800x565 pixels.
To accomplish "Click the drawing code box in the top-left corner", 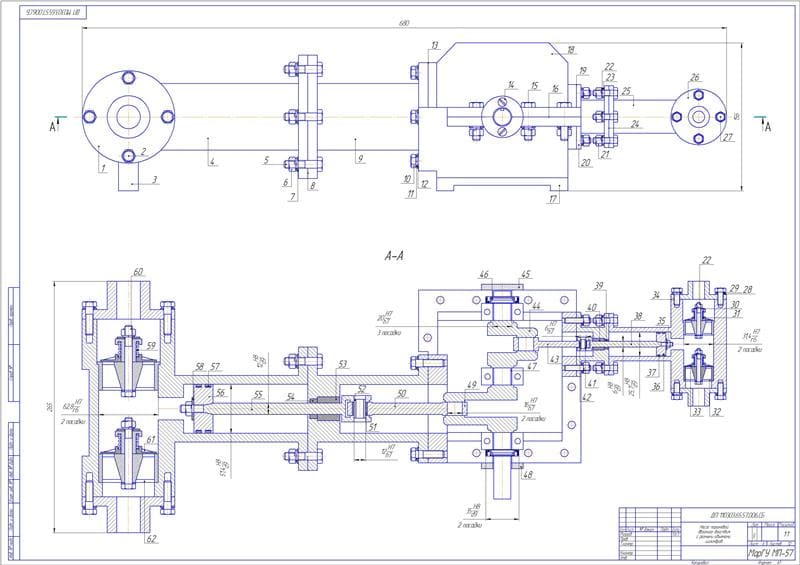I will [53, 13].
